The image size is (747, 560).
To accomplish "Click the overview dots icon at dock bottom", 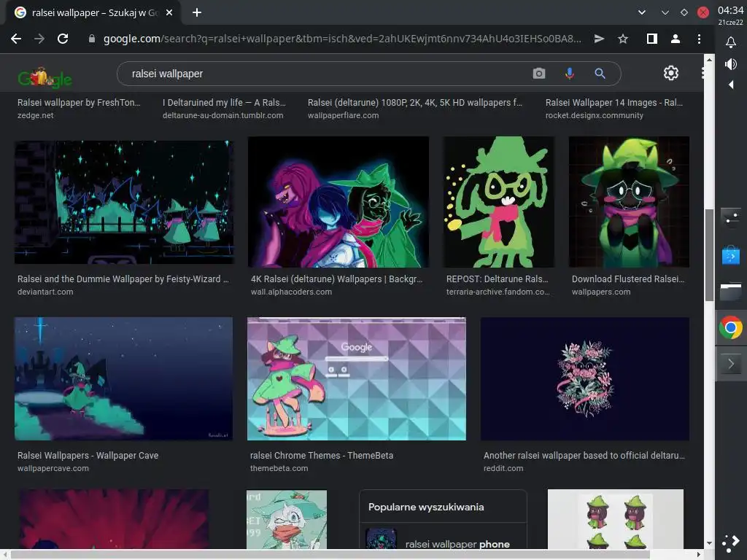I will point(731,542).
